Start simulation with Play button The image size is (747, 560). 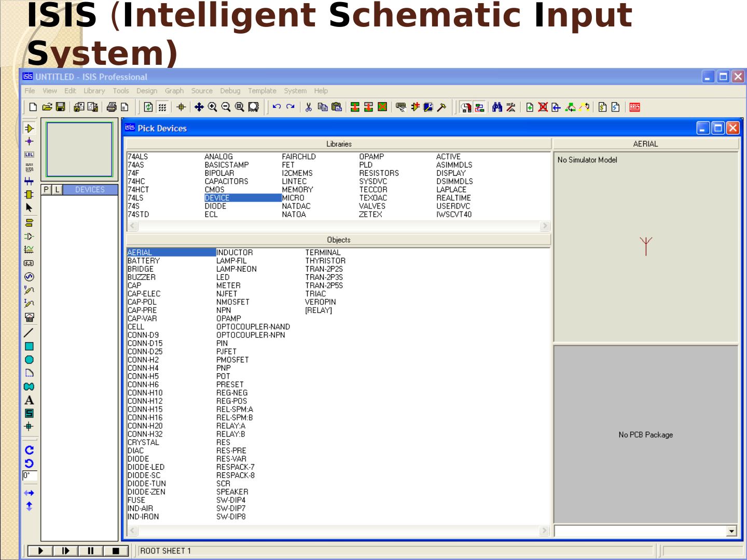tap(40, 551)
